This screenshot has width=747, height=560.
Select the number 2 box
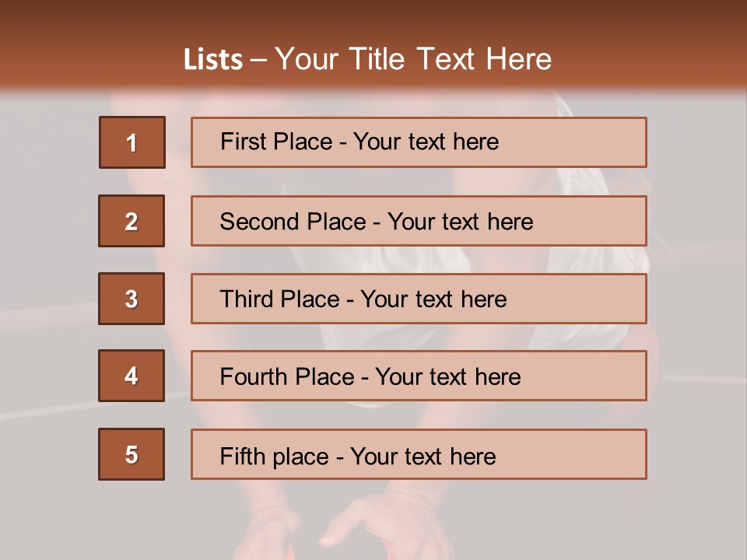pyautogui.click(x=132, y=221)
